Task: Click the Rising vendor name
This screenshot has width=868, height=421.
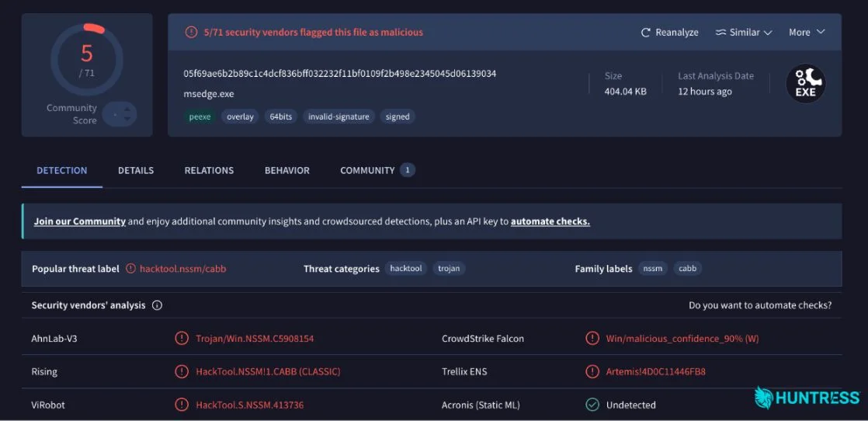Action: click(44, 372)
